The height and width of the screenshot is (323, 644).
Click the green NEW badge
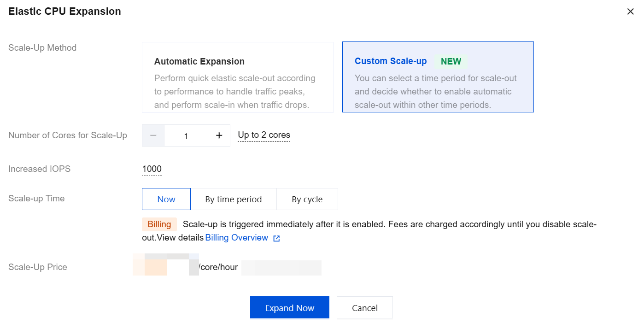coord(451,61)
